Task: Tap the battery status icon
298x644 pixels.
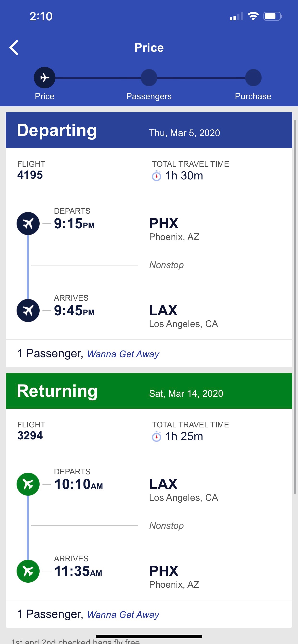Action: [273, 17]
